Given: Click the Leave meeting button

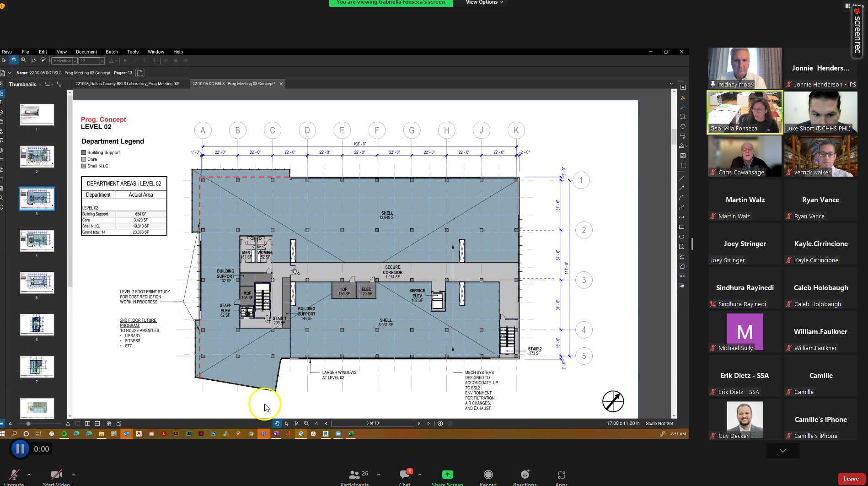Looking at the screenshot, I should tap(850, 479).
